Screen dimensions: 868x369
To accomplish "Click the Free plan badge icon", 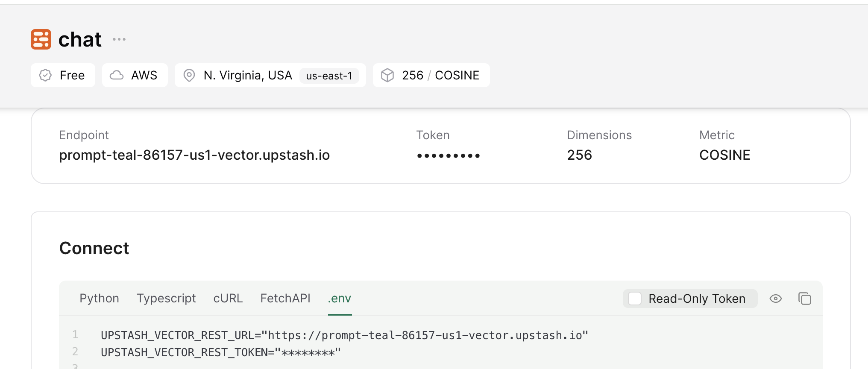I will (x=45, y=75).
